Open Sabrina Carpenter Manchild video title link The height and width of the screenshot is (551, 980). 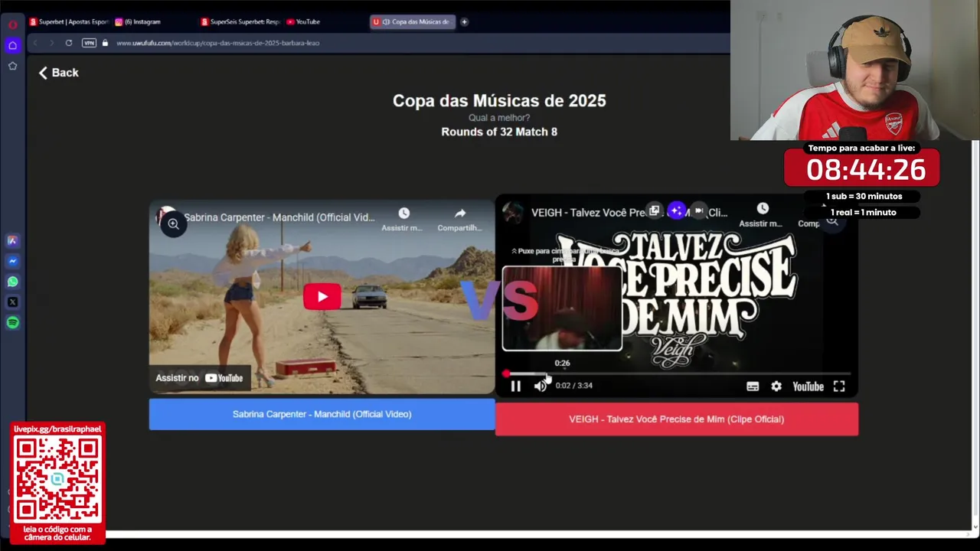tap(279, 217)
